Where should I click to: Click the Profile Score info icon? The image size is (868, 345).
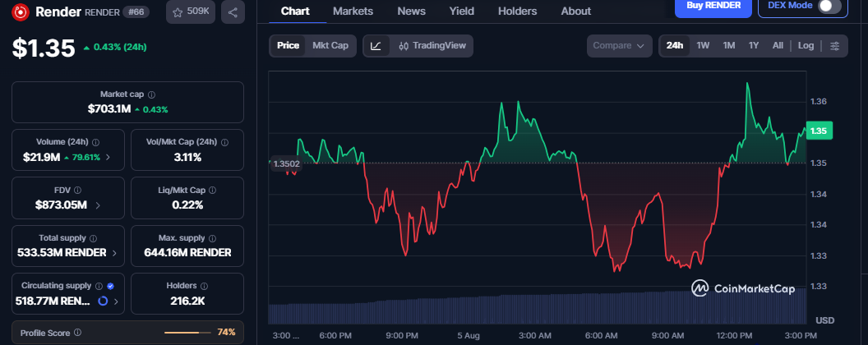(77, 333)
